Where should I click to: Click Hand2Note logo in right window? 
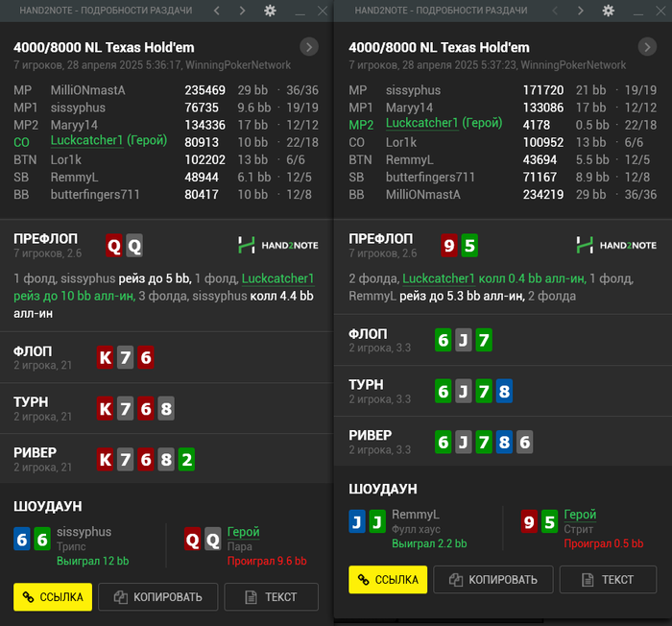pyautogui.click(x=616, y=245)
